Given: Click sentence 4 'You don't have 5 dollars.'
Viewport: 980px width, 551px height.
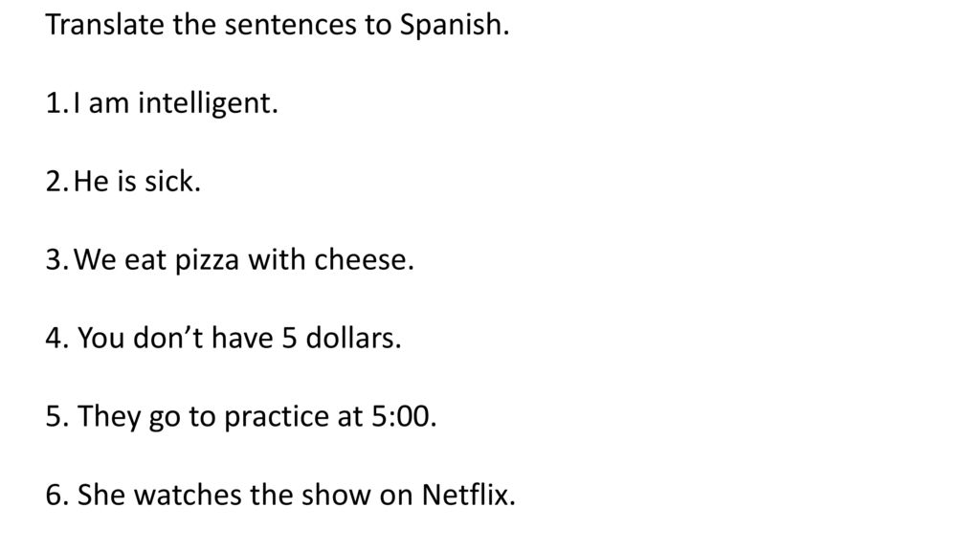Looking at the screenshot, I should pos(239,338).
